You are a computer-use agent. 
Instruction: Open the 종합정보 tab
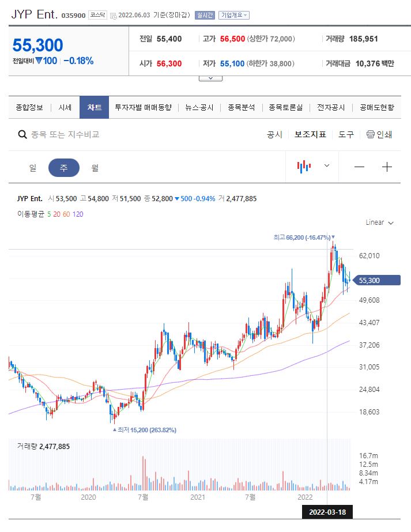(x=29, y=108)
